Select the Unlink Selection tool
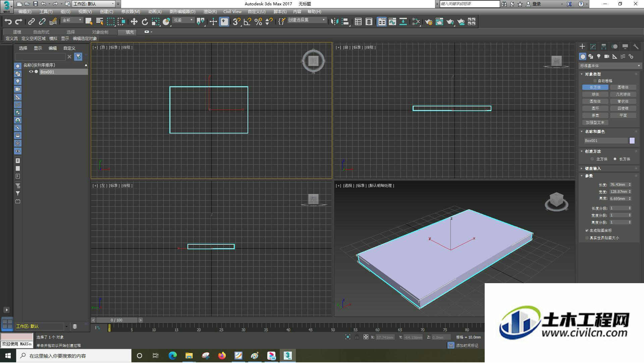This screenshot has width=644, height=363. point(42,22)
